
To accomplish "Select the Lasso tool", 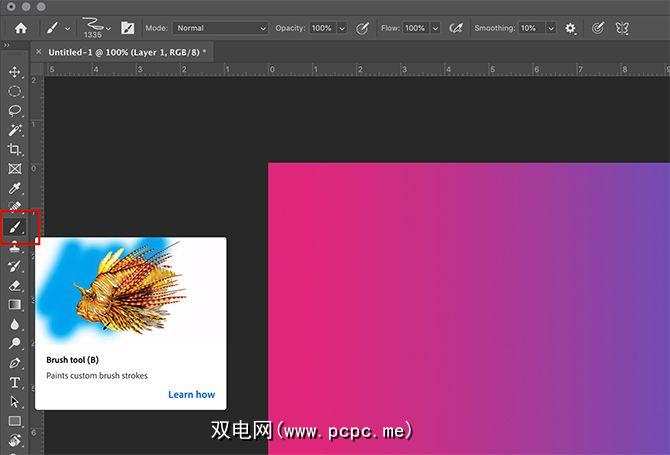I will (15, 111).
